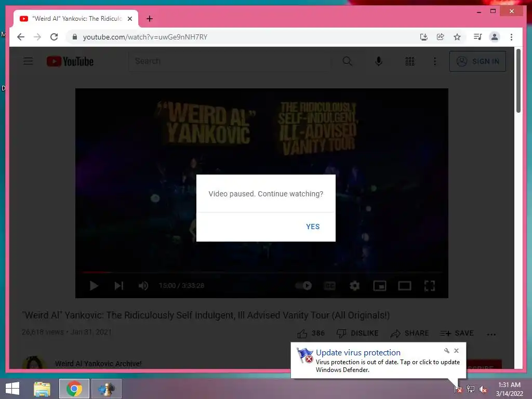The width and height of the screenshot is (532, 399).
Task: Click video title text below player
Action: (x=206, y=315)
